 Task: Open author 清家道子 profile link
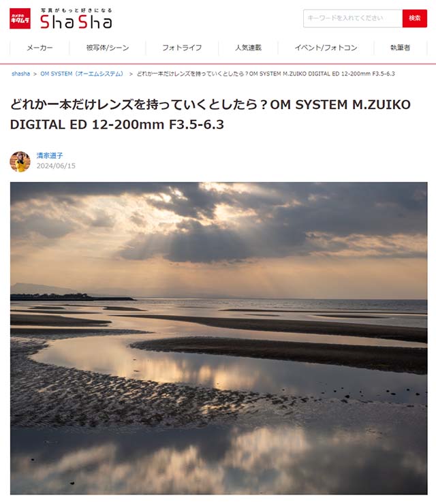click(x=50, y=155)
